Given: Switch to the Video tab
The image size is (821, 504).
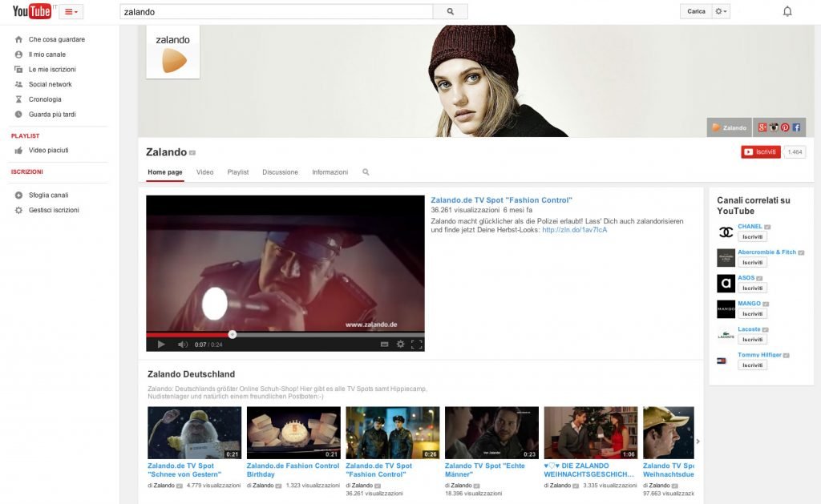Looking at the screenshot, I should coord(204,172).
